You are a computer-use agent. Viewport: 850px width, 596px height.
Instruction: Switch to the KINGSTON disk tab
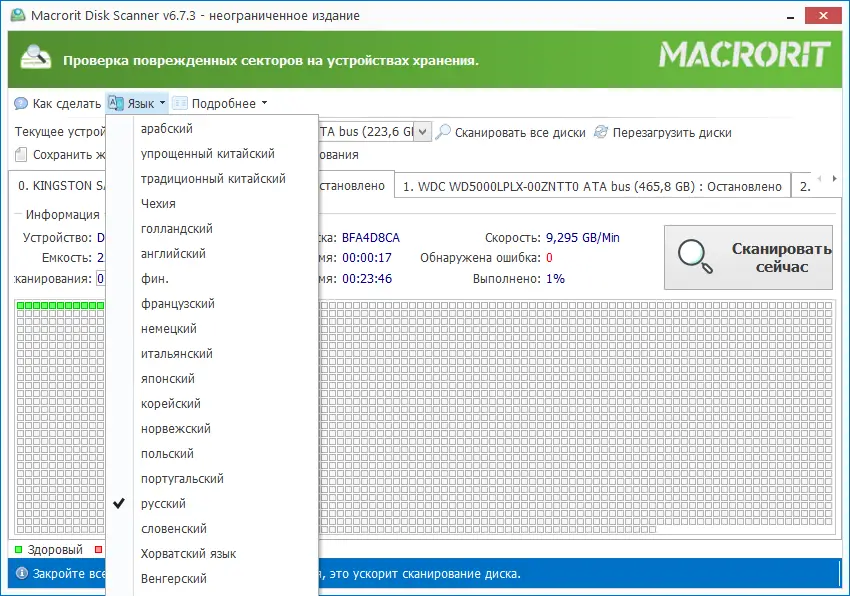coord(60,185)
